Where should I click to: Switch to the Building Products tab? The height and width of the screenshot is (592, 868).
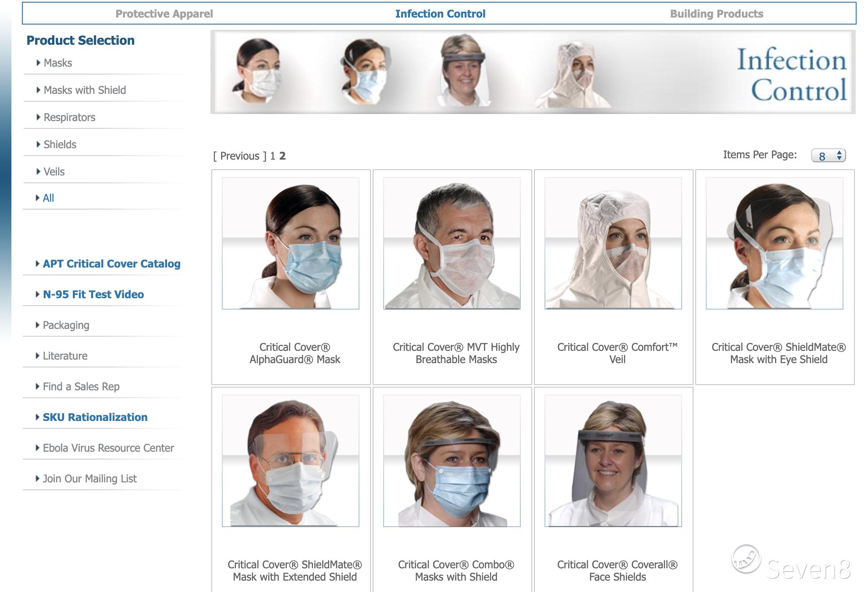coord(716,14)
